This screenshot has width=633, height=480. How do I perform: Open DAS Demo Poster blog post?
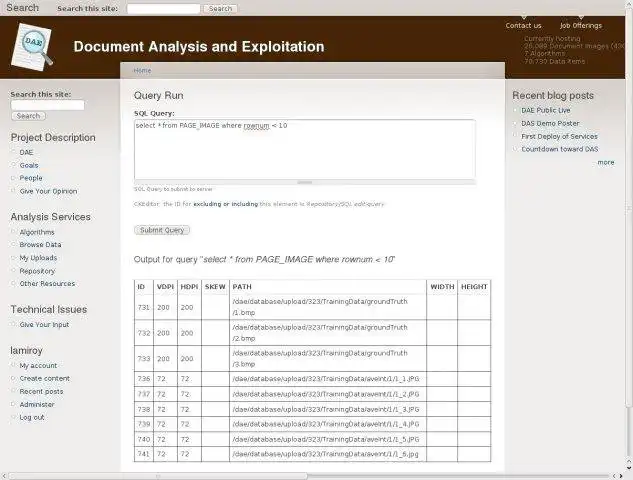point(550,123)
